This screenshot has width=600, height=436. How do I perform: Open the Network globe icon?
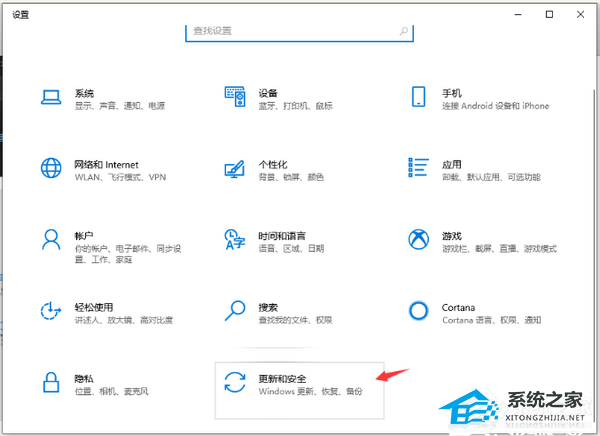tap(51, 168)
